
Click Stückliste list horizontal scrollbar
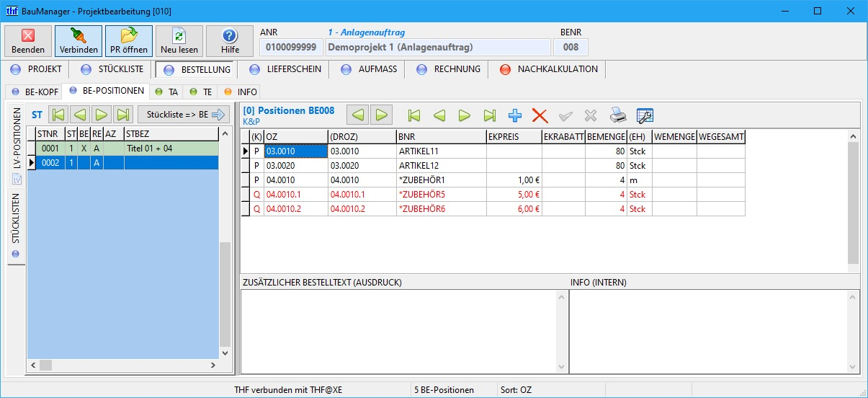point(123,366)
